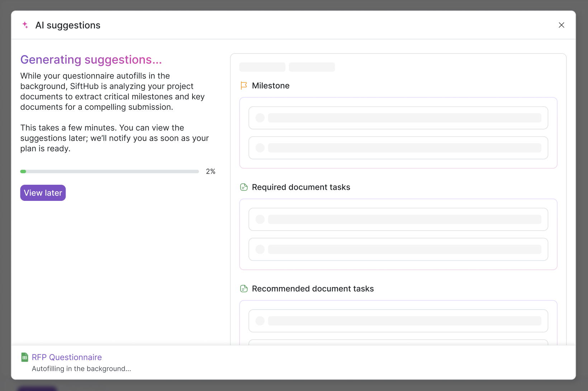Click the Milestone section heading

pos(270,86)
